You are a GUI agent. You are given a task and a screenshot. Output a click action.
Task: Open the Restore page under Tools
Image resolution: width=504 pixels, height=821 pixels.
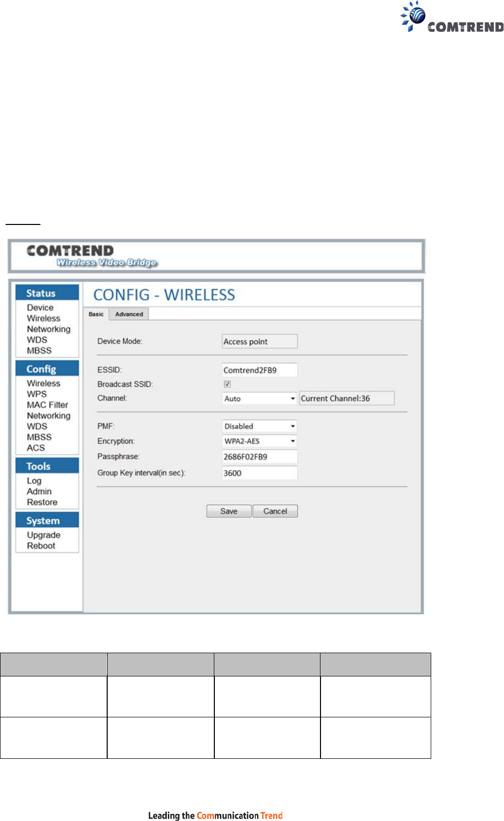(42, 502)
